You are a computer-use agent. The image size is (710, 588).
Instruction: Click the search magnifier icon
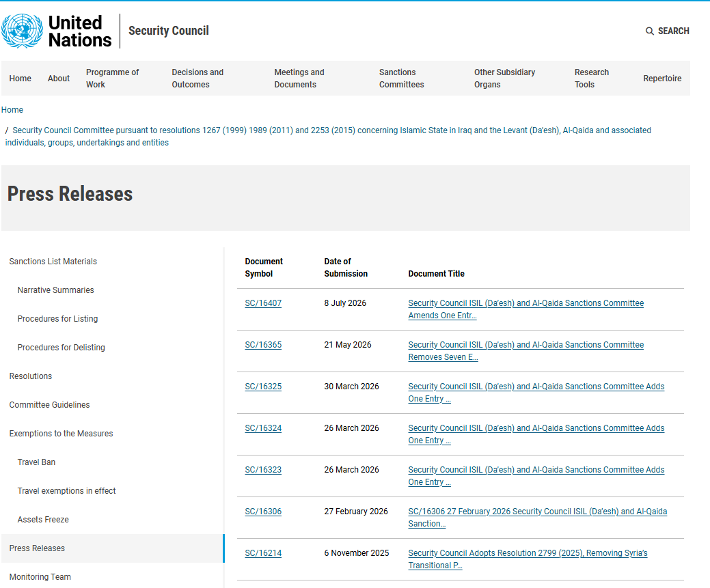coord(649,31)
